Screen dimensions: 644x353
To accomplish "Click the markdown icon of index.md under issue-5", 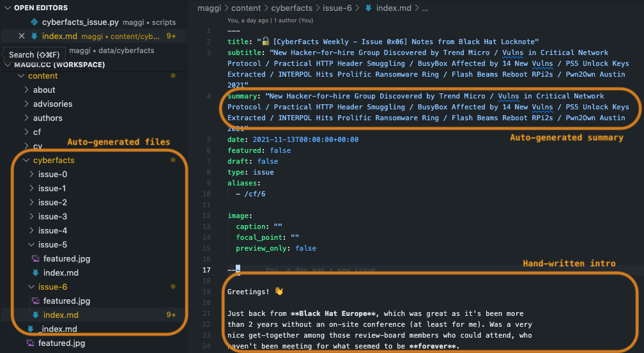I will click(x=36, y=273).
